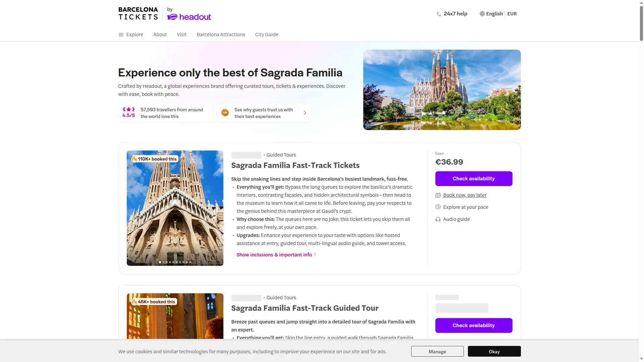The width and height of the screenshot is (644, 362).
Task: Open the 57,593 travellers reviews card
Action: coord(166,113)
